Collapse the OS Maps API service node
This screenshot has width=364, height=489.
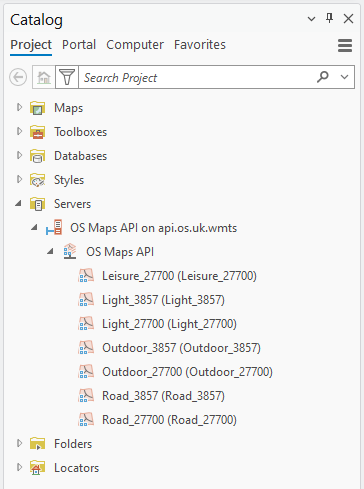[x=51, y=251]
